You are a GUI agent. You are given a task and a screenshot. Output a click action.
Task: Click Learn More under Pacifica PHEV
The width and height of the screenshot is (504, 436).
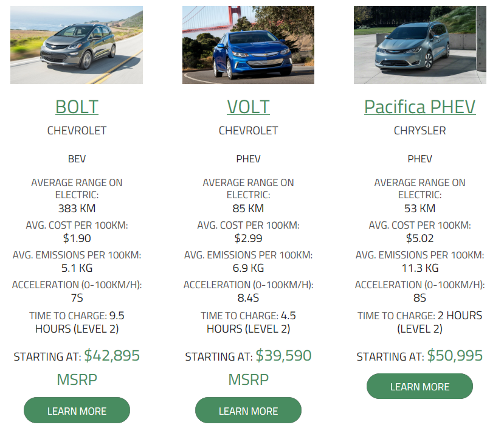point(419,386)
